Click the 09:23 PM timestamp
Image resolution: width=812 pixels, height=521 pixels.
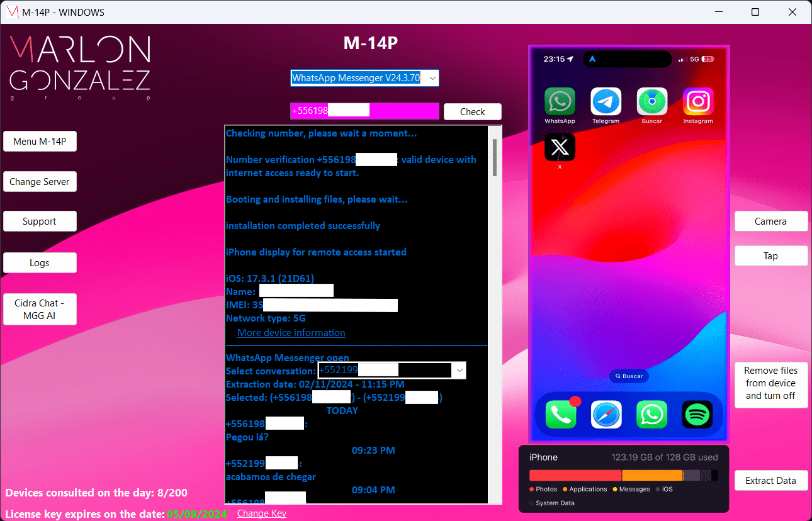click(373, 451)
